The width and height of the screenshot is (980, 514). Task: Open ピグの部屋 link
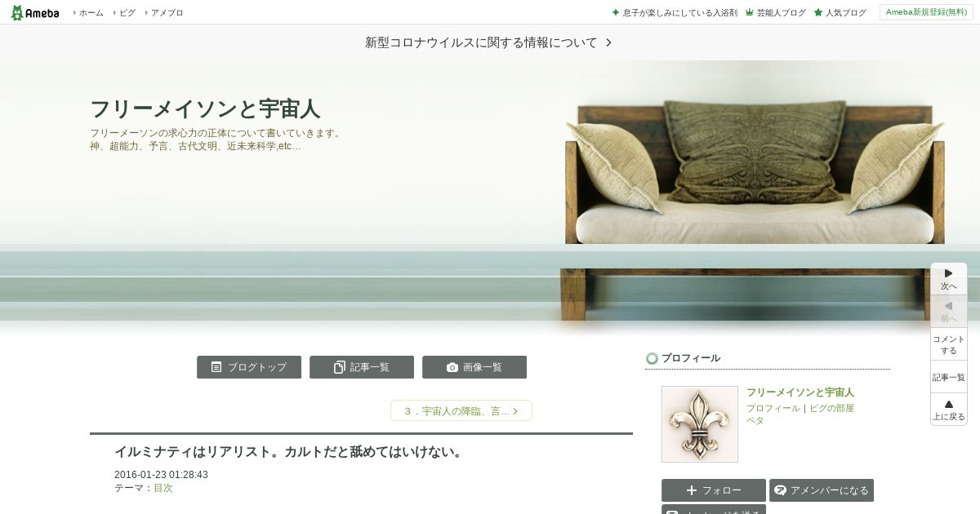[832, 408]
